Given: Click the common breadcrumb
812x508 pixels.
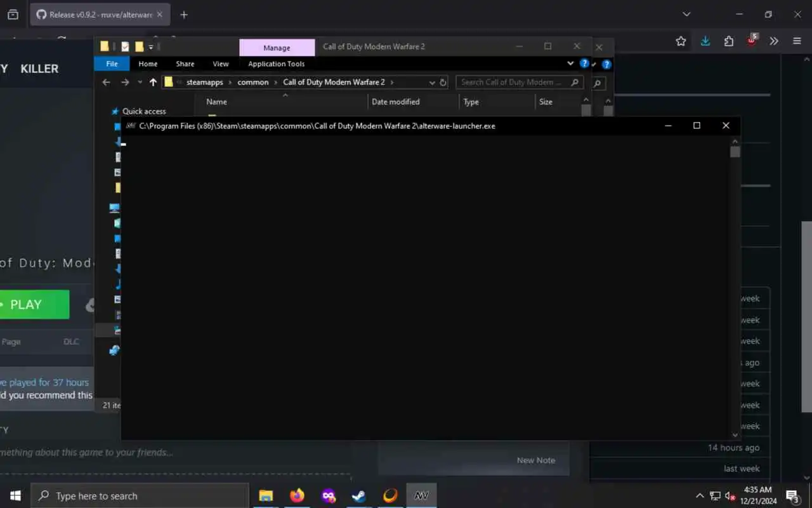Looking at the screenshot, I should [x=253, y=82].
